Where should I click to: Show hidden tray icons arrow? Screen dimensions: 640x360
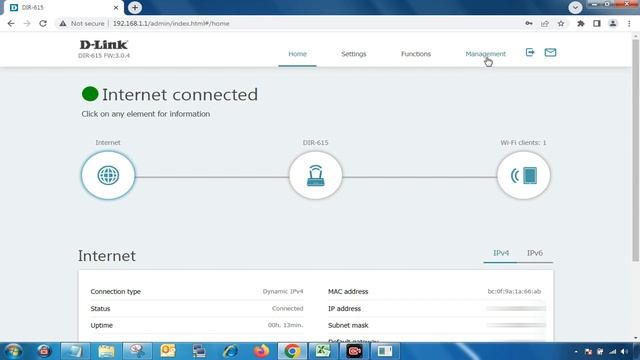tap(576, 351)
